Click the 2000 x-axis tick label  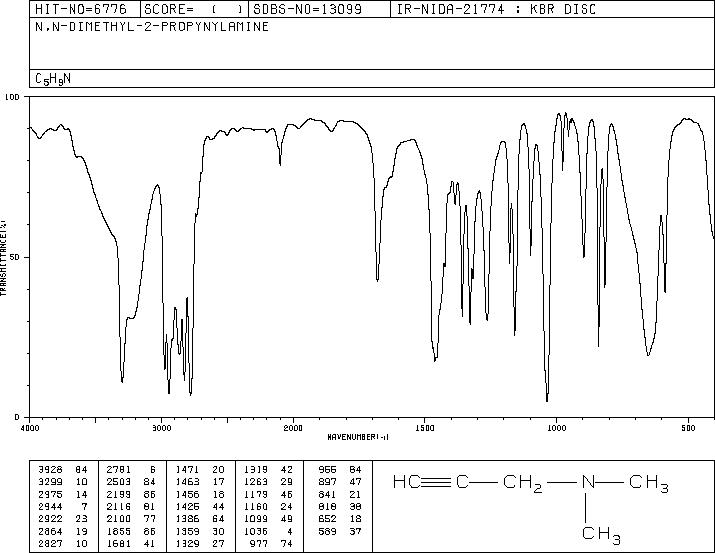pos(293,428)
